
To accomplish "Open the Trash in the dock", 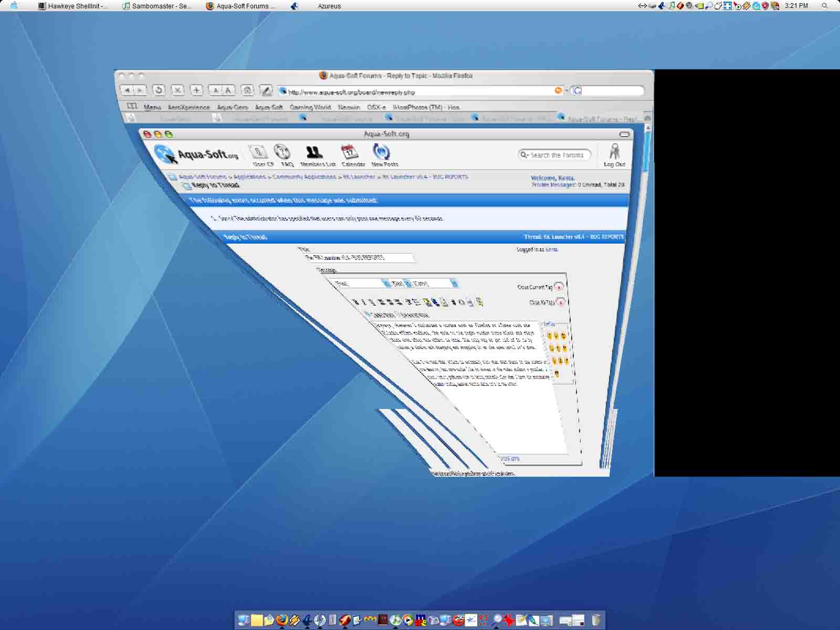I will (596, 620).
